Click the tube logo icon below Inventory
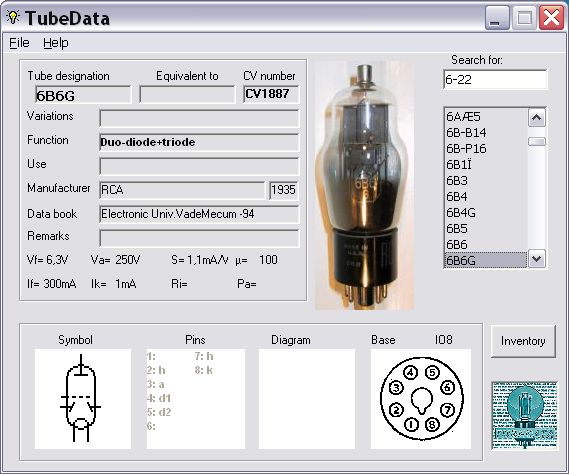Screen dimensions: 569x474 (x=524, y=415)
